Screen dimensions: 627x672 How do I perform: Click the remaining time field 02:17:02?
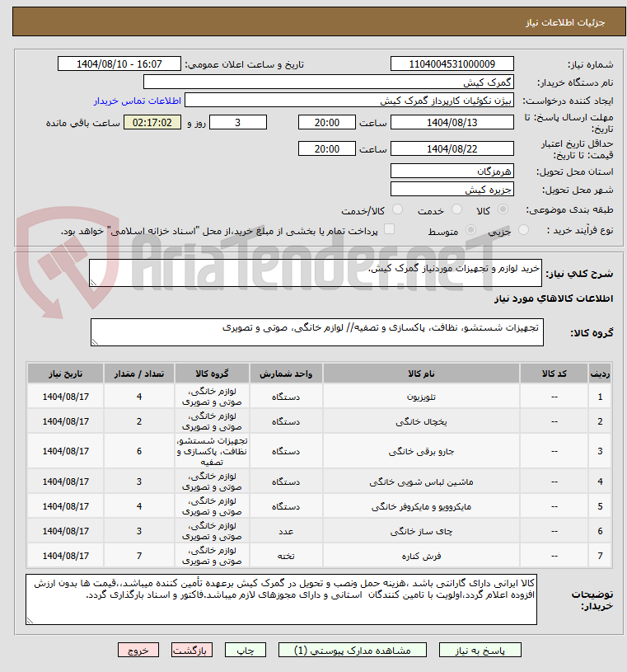152,123
